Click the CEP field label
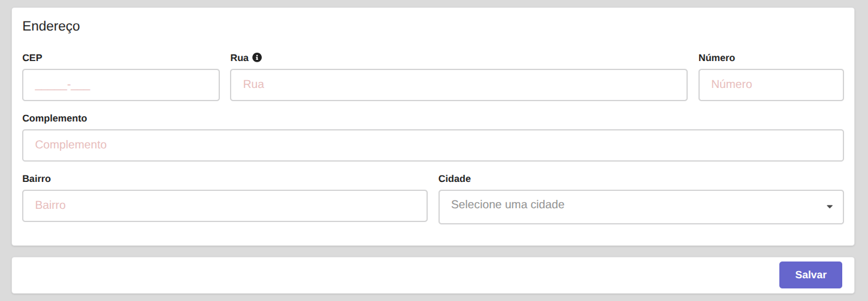Viewport: 868px width, 301px height. click(x=32, y=58)
